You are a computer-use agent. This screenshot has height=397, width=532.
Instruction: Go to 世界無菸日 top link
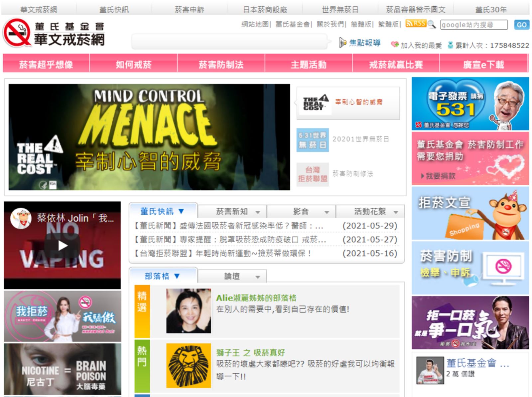click(340, 9)
